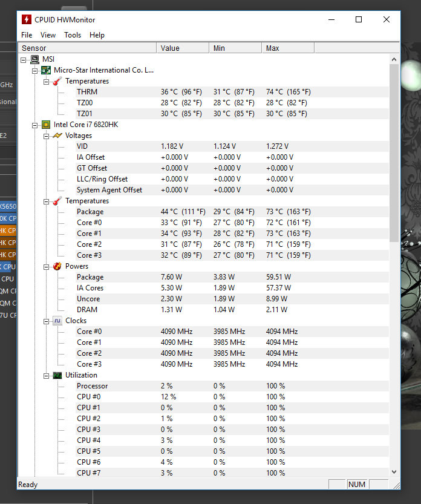
Task: Click the Micro-Star motherboard icon
Action: pyautogui.click(x=46, y=70)
